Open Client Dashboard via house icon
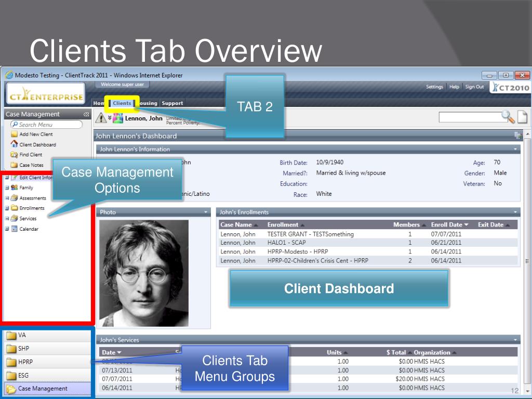Viewport: 532px width, 399px height. tap(15, 144)
